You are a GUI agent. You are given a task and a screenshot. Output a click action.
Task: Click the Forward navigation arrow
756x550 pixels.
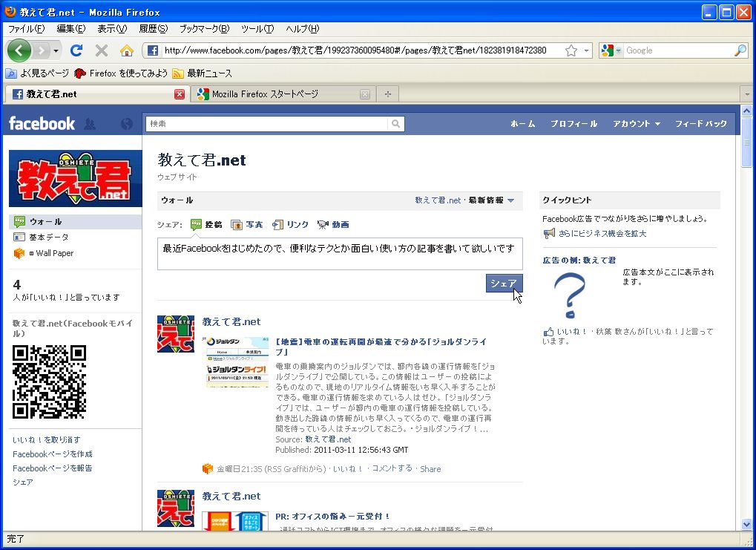coord(42,50)
